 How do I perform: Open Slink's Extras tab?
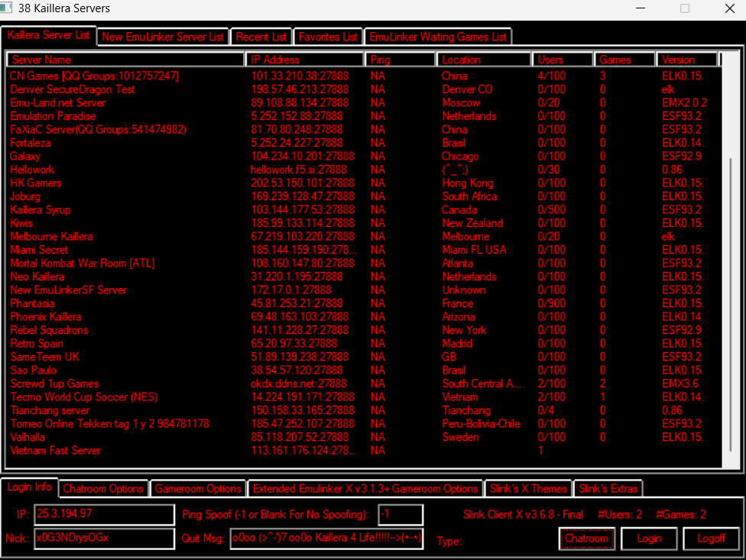click(608, 489)
